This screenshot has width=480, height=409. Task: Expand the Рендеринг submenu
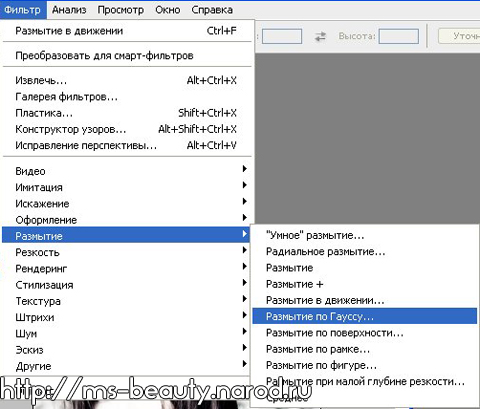click(127, 268)
